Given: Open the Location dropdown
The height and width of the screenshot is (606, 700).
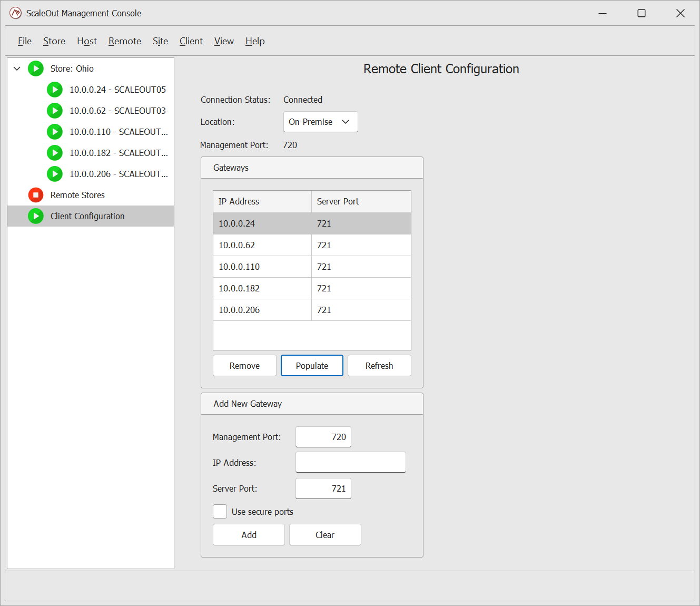Looking at the screenshot, I should (x=320, y=122).
